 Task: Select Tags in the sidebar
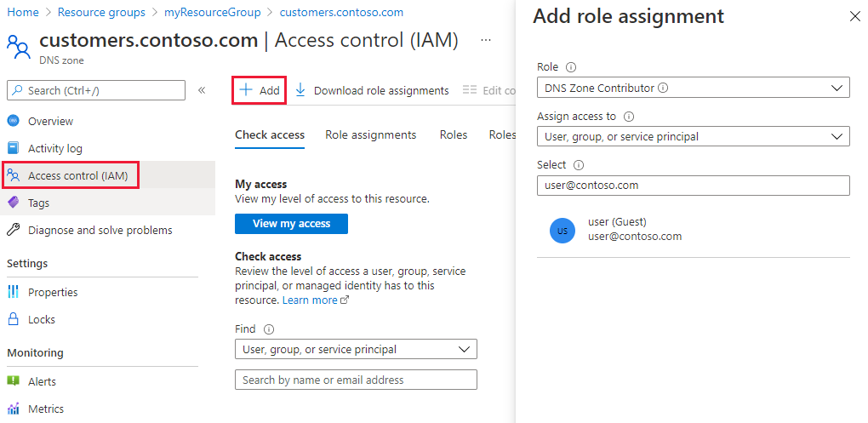(x=38, y=203)
